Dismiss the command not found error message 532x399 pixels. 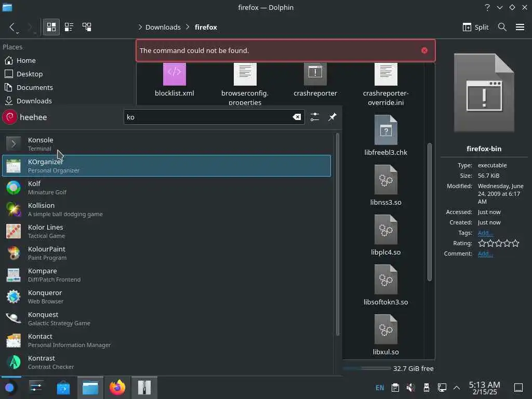[x=424, y=50]
